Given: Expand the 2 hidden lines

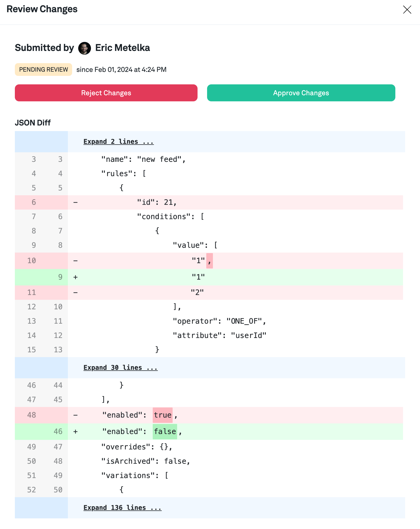Looking at the screenshot, I should tap(118, 142).
